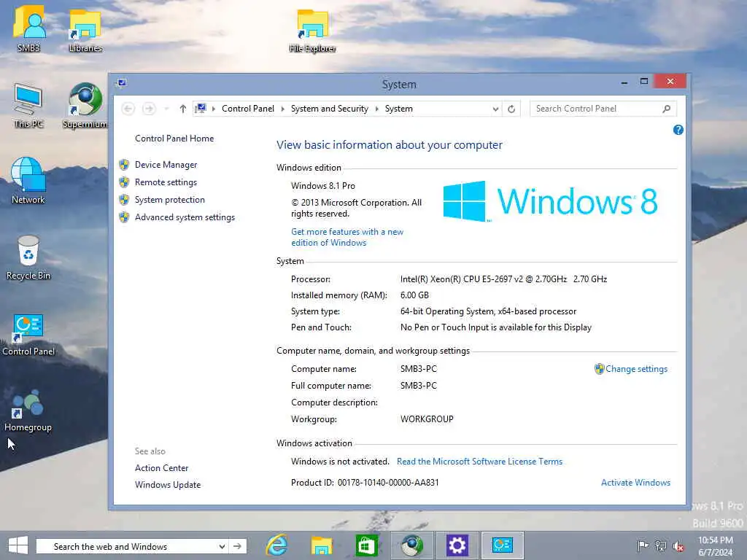Click the Windows is not activated text

340,462
